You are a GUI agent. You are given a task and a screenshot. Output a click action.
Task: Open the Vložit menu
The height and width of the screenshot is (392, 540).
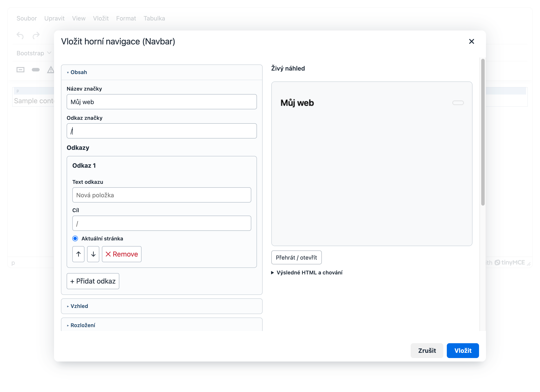pyautogui.click(x=101, y=18)
